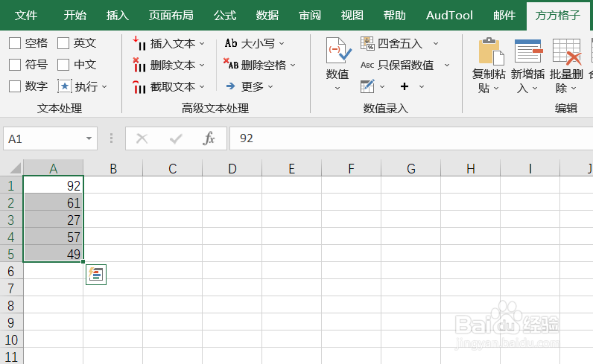Switch to the 数据 tab
This screenshot has width=593, height=364.
click(267, 16)
